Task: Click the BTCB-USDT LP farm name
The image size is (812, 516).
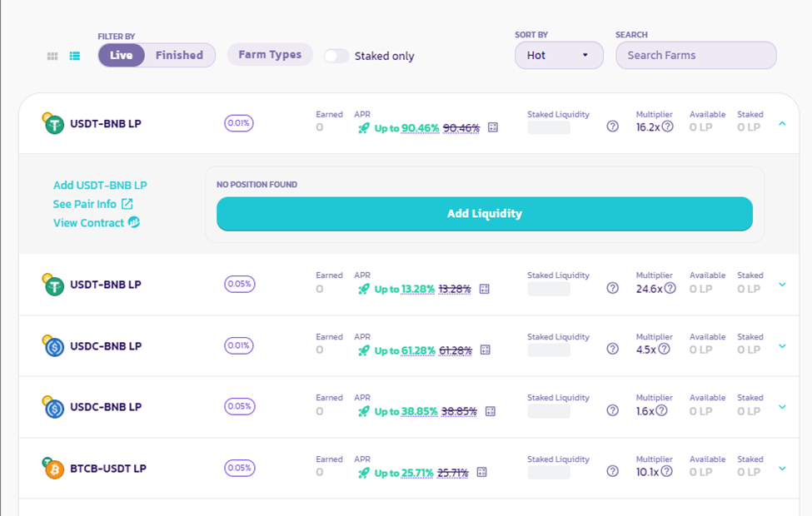Action: [108, 469]
